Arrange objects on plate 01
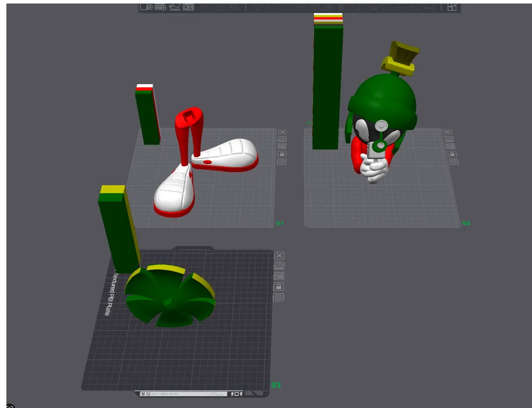532x408 pixels. point(282,146)
